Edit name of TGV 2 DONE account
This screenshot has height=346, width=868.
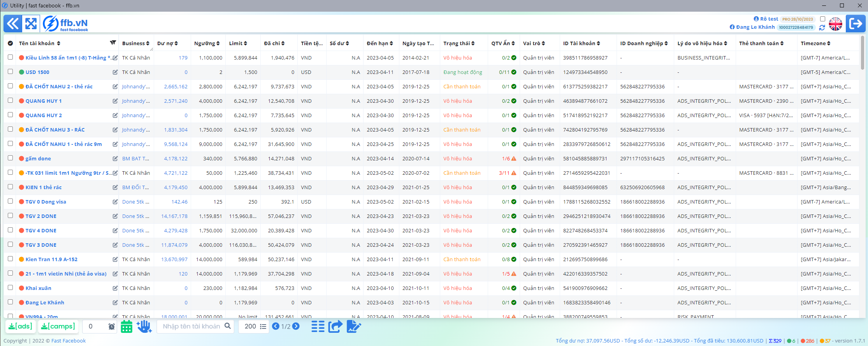[x=115, y=216]
